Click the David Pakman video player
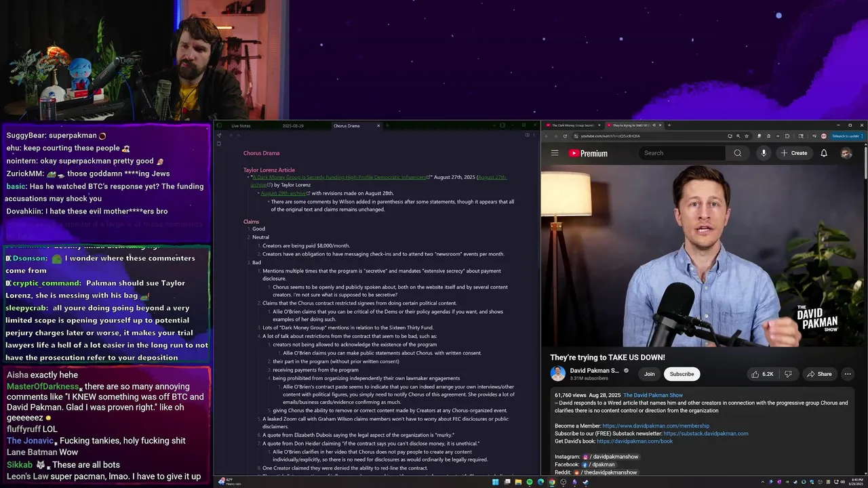Image resolution: width=868 pixels, height=488 pixels. (704, 255)
